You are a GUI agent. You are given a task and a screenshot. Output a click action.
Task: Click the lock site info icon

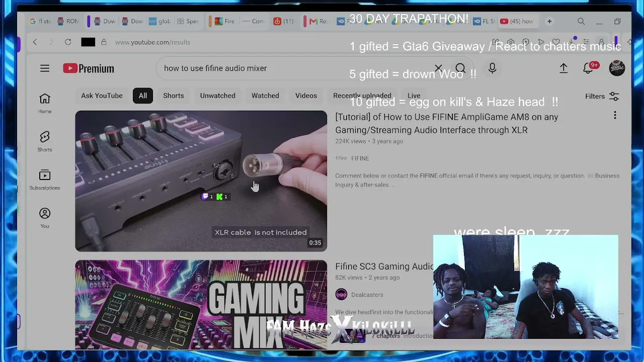click(x=104, y=42)
